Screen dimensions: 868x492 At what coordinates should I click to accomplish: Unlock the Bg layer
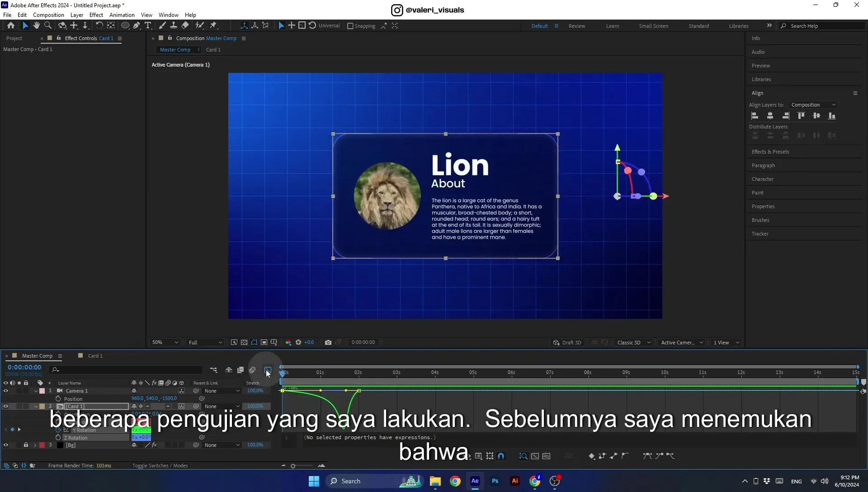(26, 445)
